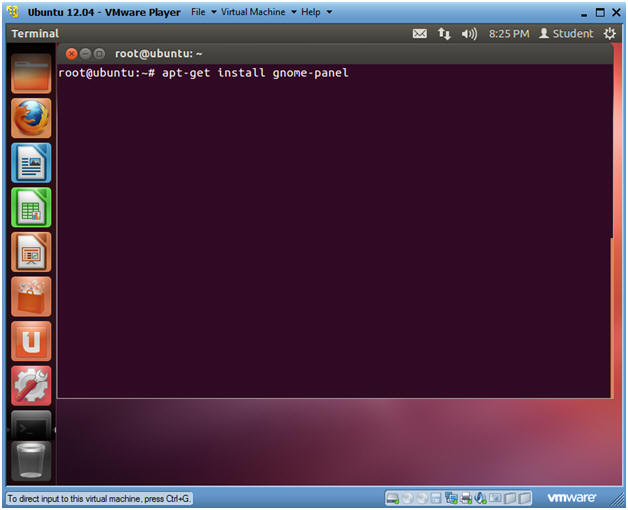Click the VMware printer device status icon

click(466, 498)
